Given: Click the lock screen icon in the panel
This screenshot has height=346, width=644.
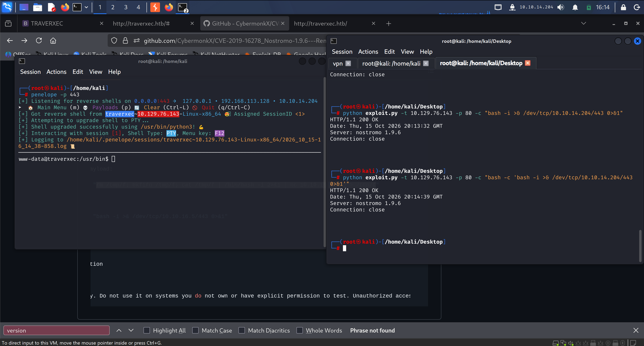Looking at the screenshot, I should [x=623, y=7].
